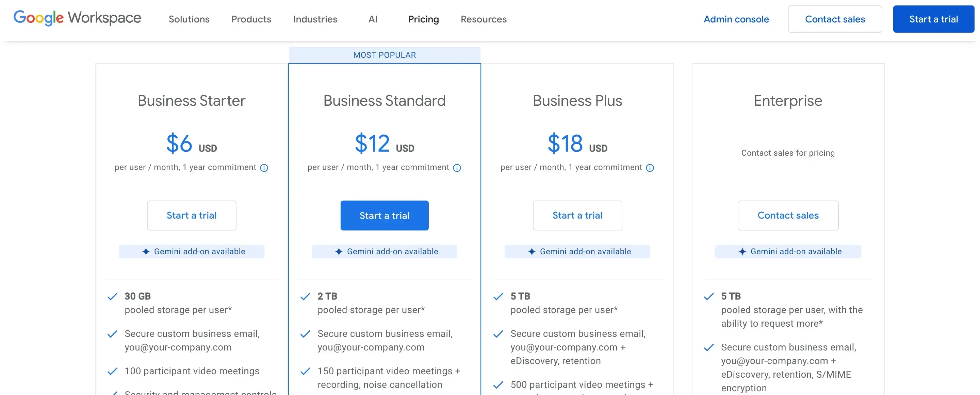This screenshot has width=980, height=395.
Task: Open info icon beside Business Starter commitment
Action: tap(264, 168)
